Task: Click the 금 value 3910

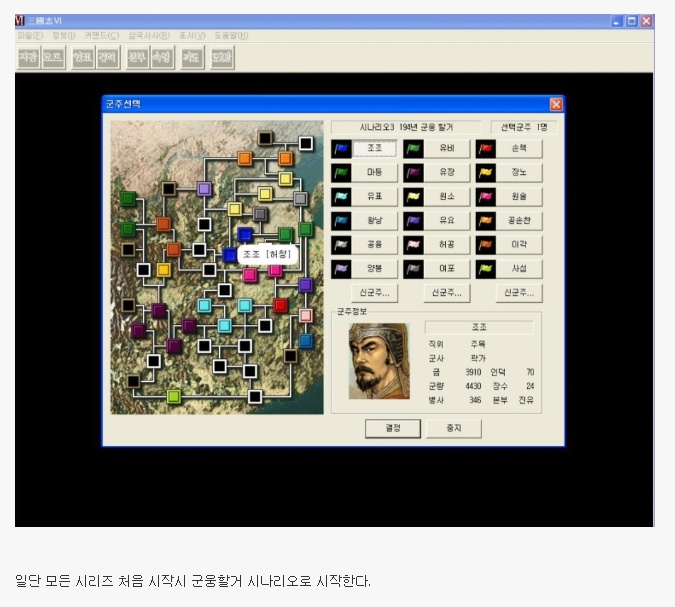Action: [473, 372]
